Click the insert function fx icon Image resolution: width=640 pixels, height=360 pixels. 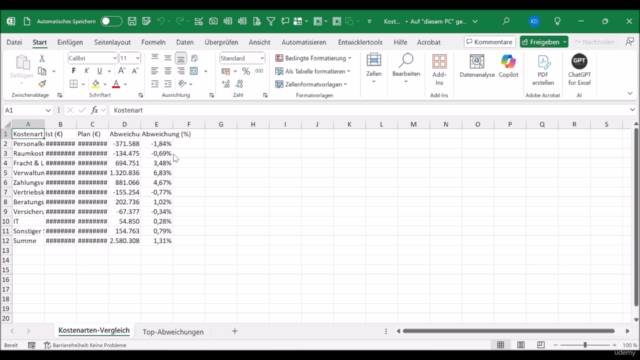(94, 110)
